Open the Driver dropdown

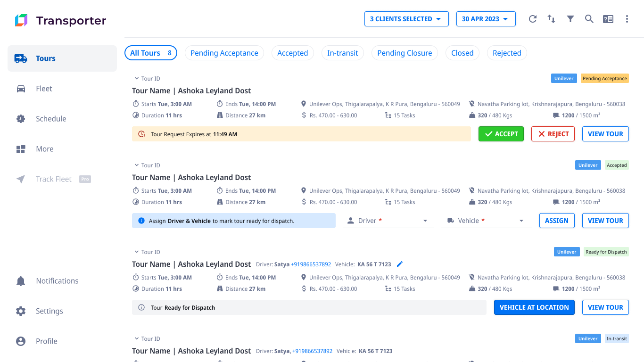click(x=388, y=221)
